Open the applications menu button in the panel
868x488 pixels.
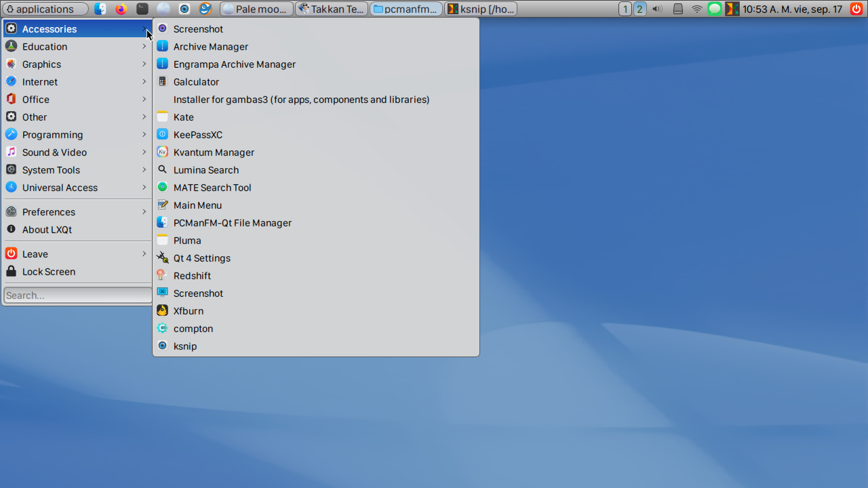point(46,9)
